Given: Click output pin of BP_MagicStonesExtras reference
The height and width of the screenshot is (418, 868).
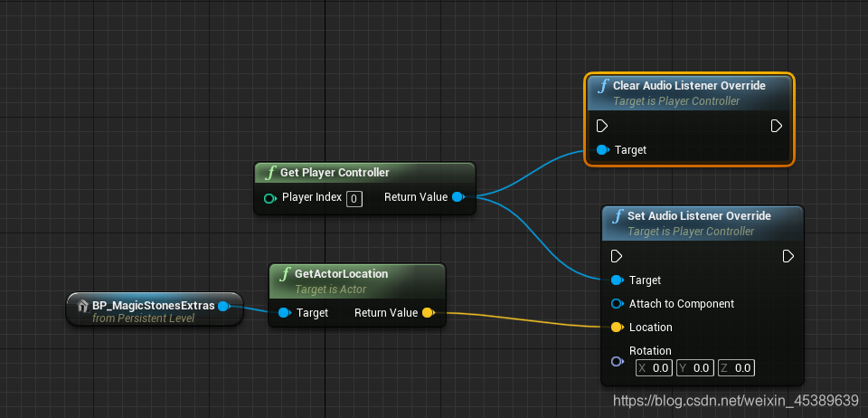Looking at the screenshot, I should coord(223,306).
